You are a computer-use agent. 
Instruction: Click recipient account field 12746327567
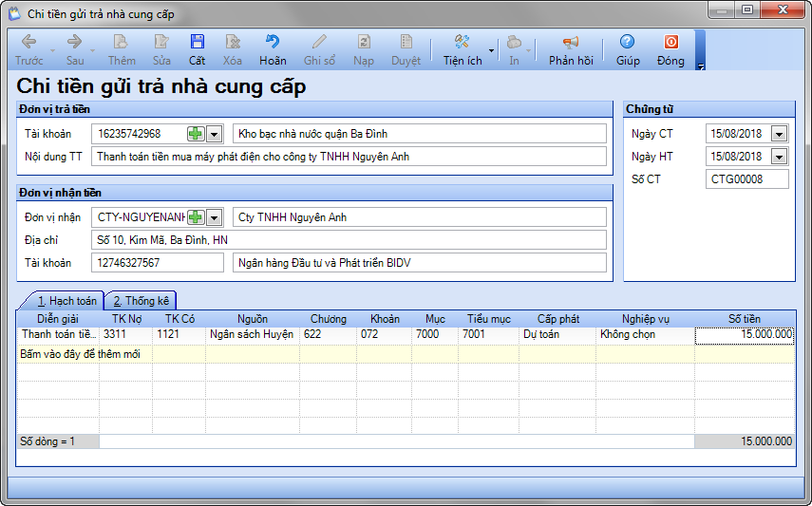pos(158,263)
